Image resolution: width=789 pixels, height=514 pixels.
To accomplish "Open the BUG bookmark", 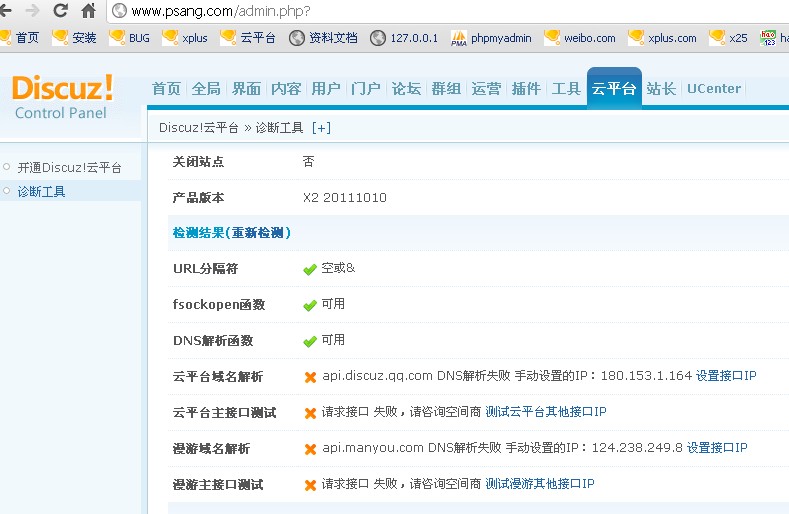I will [129, 38].
